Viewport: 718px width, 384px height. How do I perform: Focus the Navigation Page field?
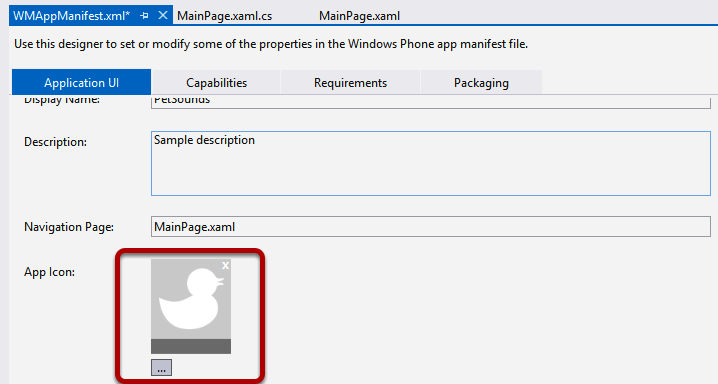coord(431,227)
